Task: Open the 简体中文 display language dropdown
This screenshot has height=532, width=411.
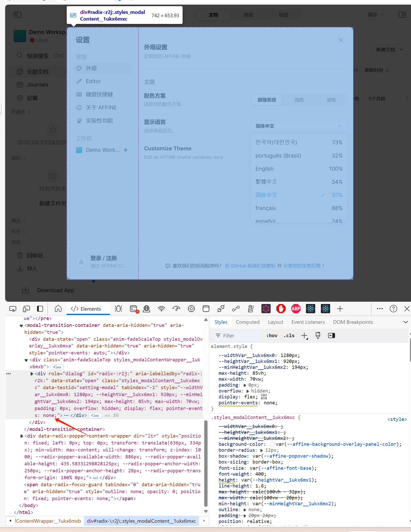Action: pyautogui.click(x=299, y=126)
